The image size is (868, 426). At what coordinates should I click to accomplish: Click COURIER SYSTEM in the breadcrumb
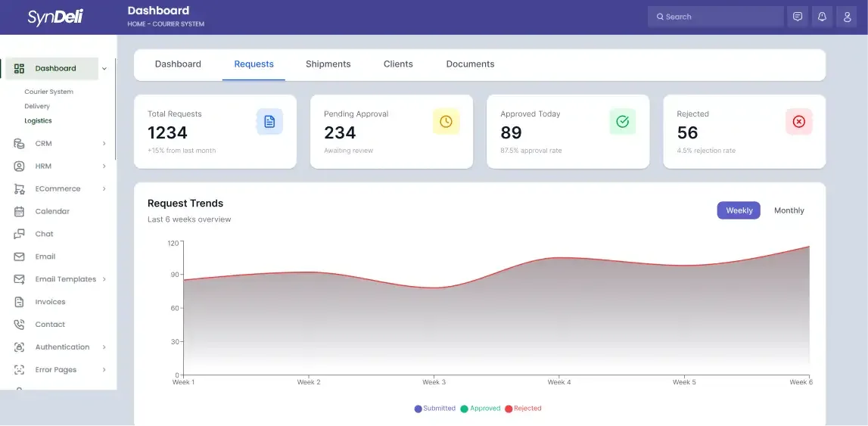[179, 24]
